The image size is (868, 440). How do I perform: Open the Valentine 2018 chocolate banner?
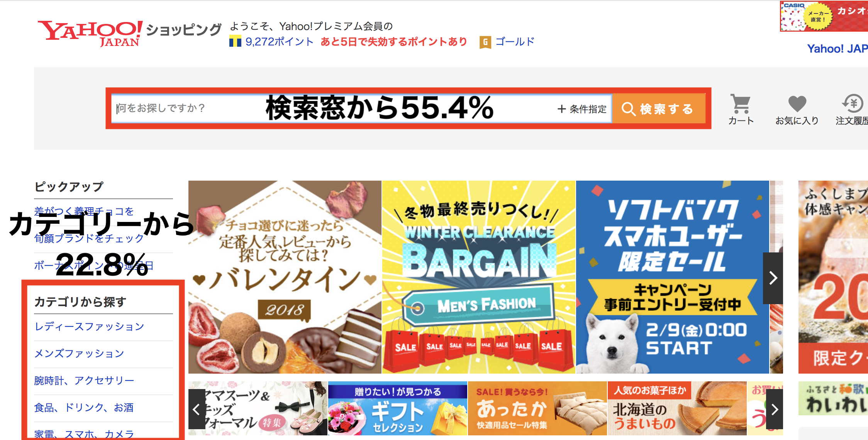point(285,277)
